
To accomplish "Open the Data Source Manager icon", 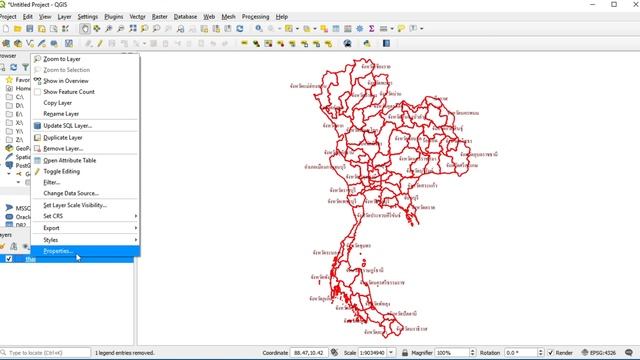I will [x=6, y=43].
